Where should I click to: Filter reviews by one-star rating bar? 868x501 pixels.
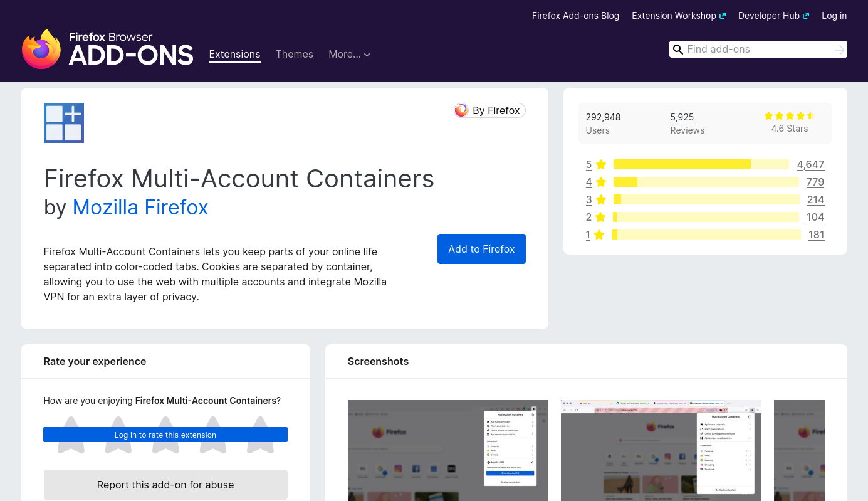click(706, 235)
